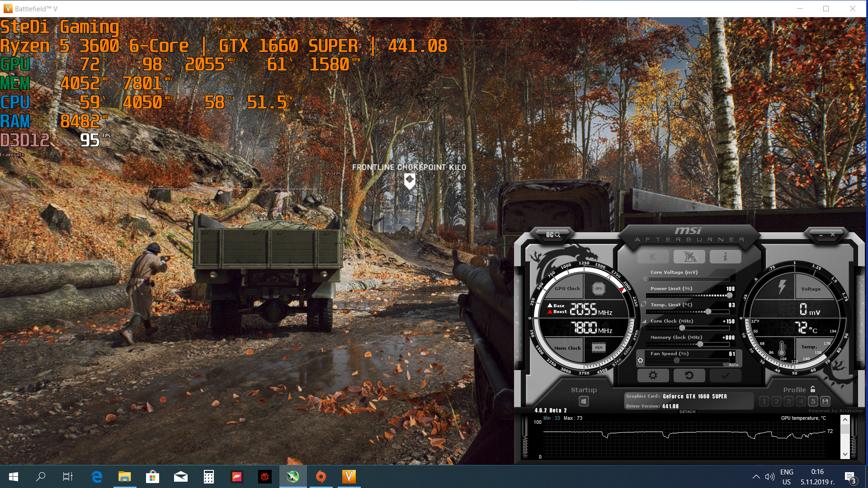Click the MEM chip icon in clock gauge
Image resolution: width=868 pixels, height=488 pixels.
(x=599, y=347)
